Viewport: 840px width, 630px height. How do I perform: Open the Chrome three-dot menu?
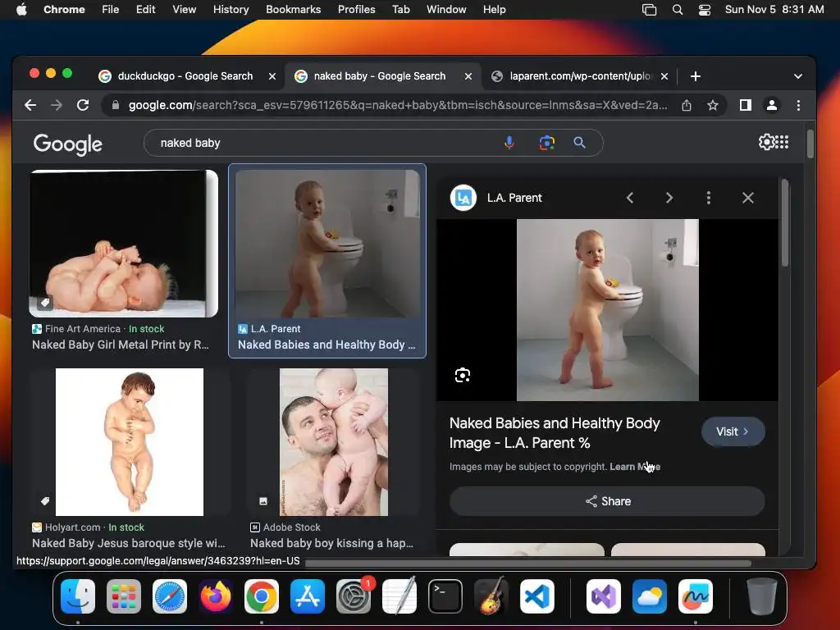pyautogui.click(x=798, y=106)
